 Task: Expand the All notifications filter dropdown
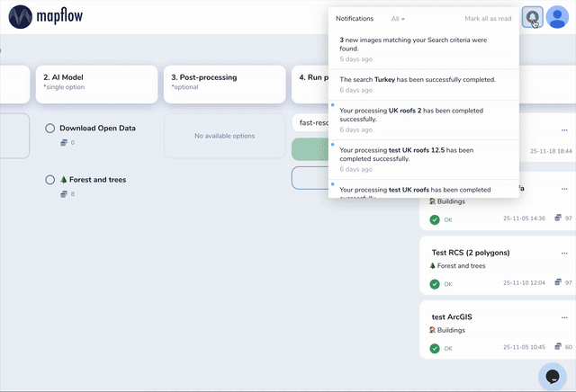[398, 18]
